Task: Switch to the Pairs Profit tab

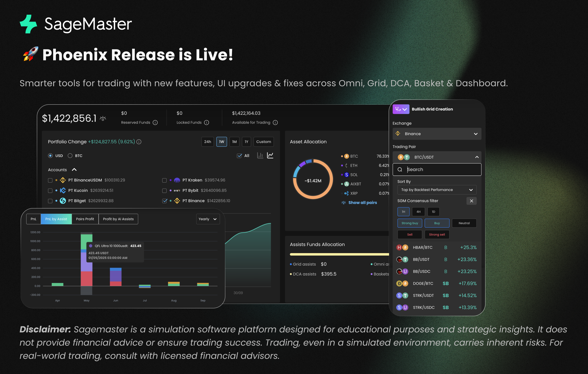Action: pyautogui.click(x=85, y=219)
